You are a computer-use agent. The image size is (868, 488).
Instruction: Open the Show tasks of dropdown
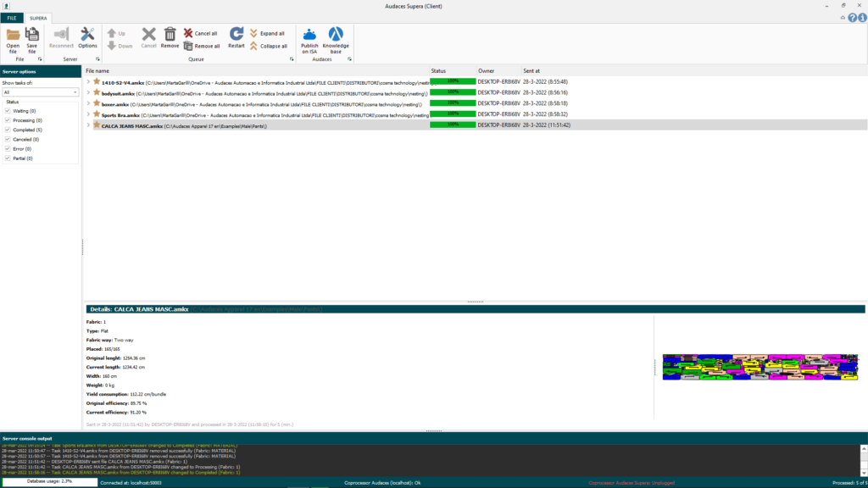[x=41, y=92]
